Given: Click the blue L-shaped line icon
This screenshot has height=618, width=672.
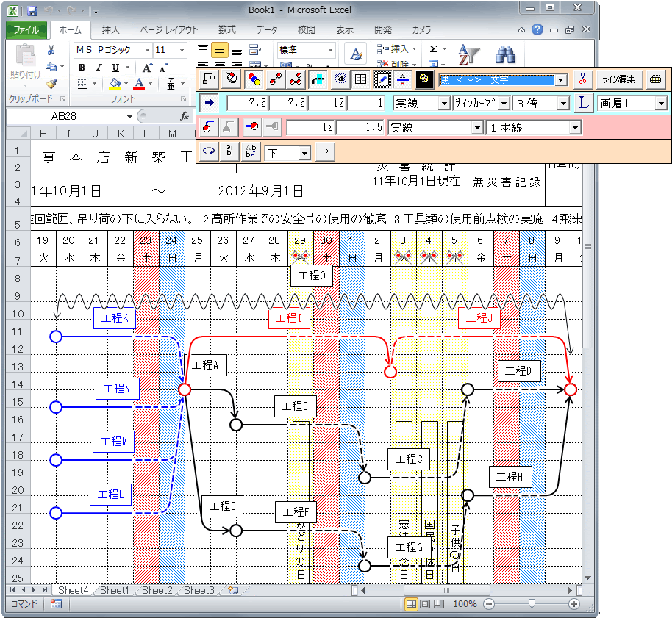Looking at the screenshot, I should pos(583,103).
